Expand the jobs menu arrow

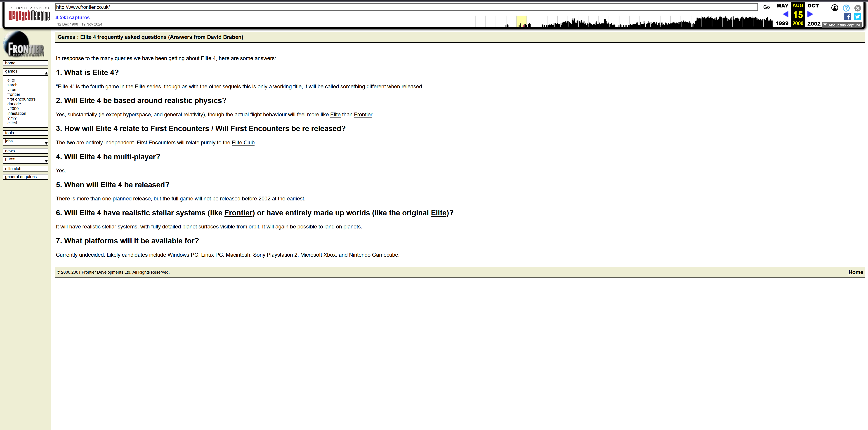pyautogui.click(x=46, y=143)
